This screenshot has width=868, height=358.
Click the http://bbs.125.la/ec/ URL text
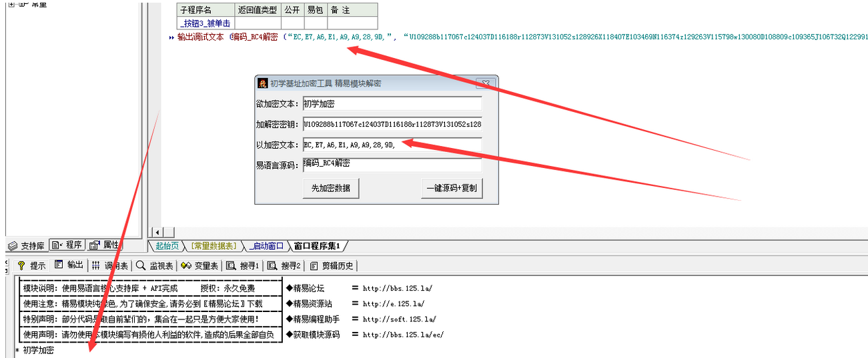403,335
